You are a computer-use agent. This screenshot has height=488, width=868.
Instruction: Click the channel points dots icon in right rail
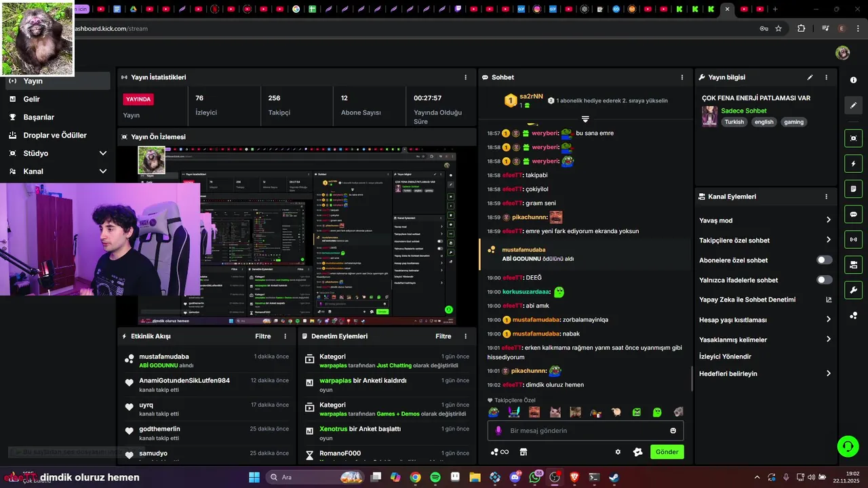[853, 315]
